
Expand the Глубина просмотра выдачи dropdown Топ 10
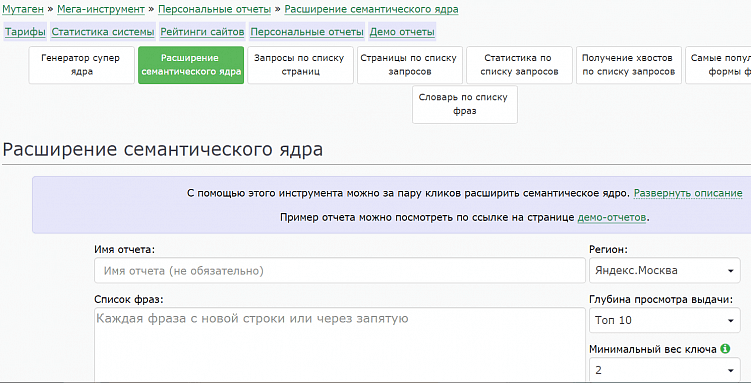(x=665, y=320)
